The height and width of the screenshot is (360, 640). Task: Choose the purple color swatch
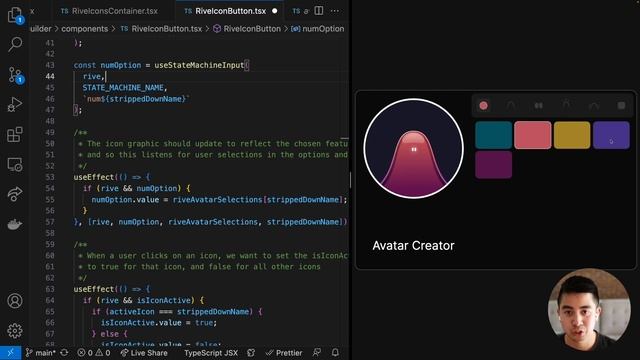(611, 135)
